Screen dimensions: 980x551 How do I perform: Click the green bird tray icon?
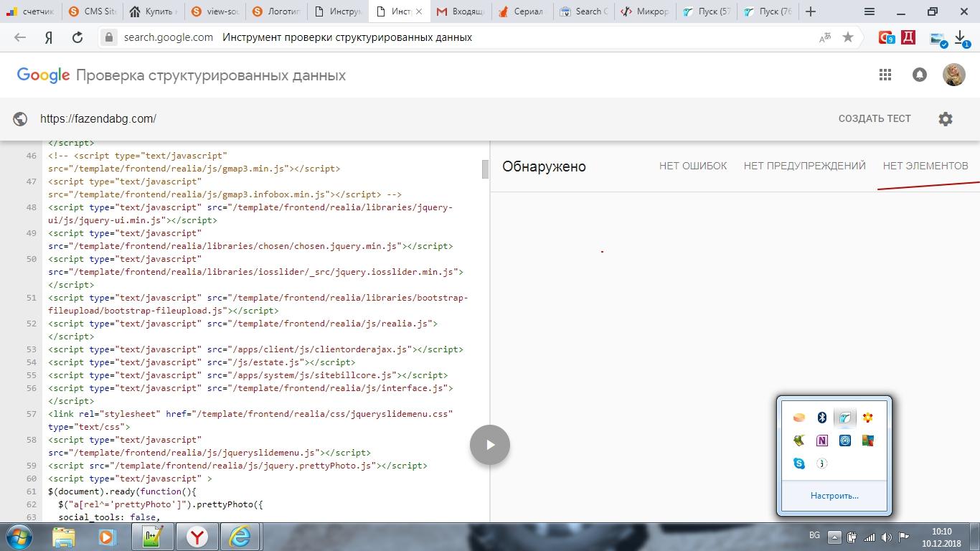pos(799,441)
